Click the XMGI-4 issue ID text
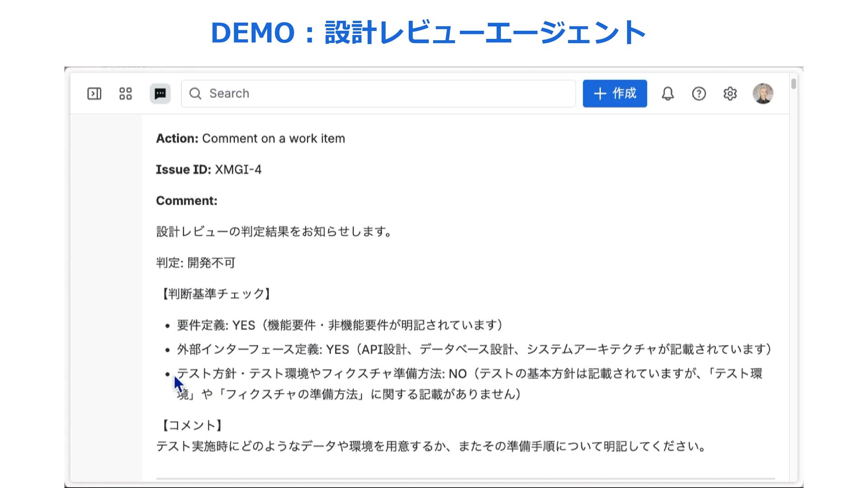The width and height of the screenshot is (868, 488). tap(238, 169)
